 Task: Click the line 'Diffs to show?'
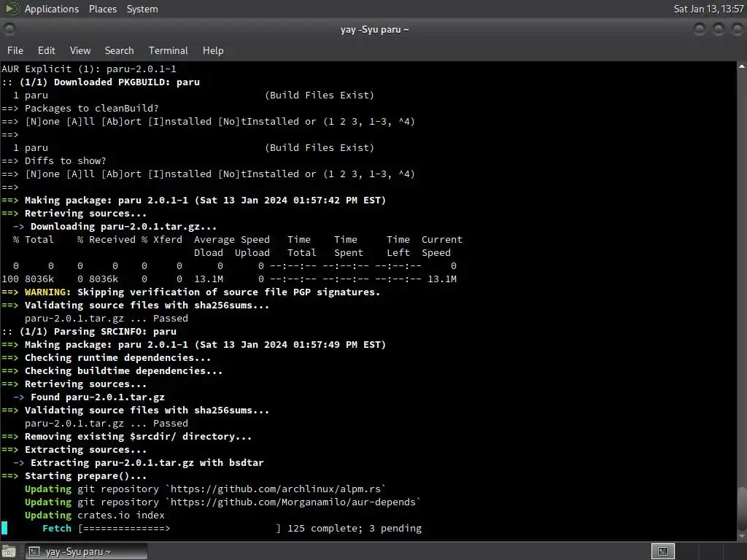coord(65,161)
